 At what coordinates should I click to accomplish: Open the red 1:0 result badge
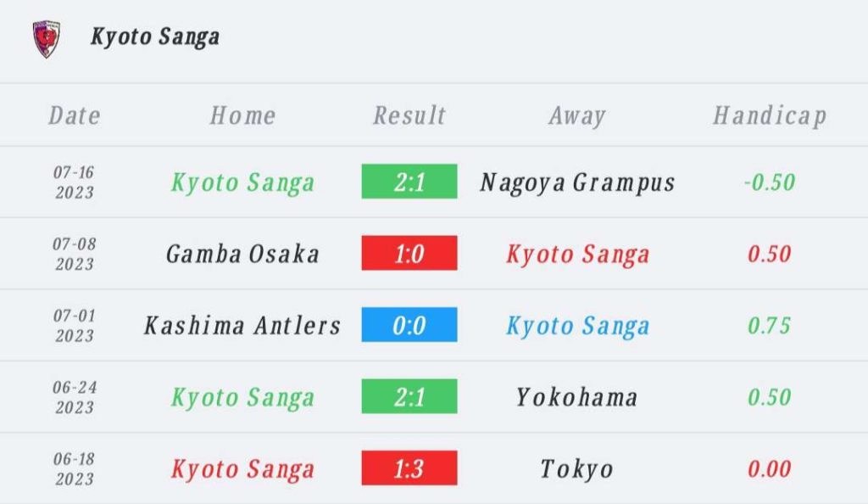click(x=409, y=253)
